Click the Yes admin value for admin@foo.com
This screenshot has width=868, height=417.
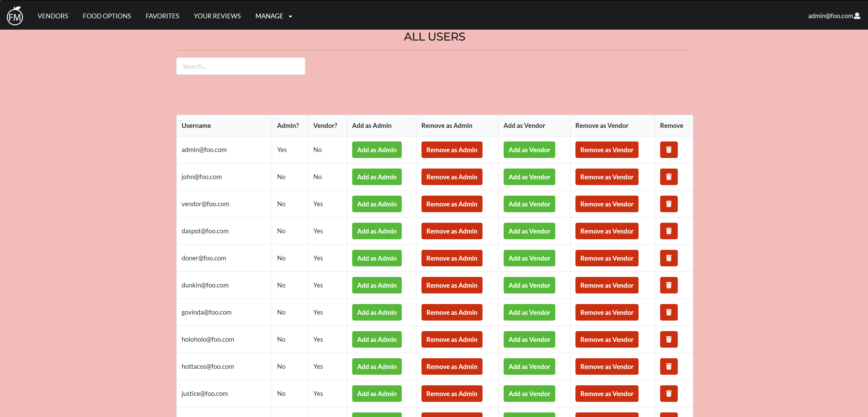click(x=282, y=150)
